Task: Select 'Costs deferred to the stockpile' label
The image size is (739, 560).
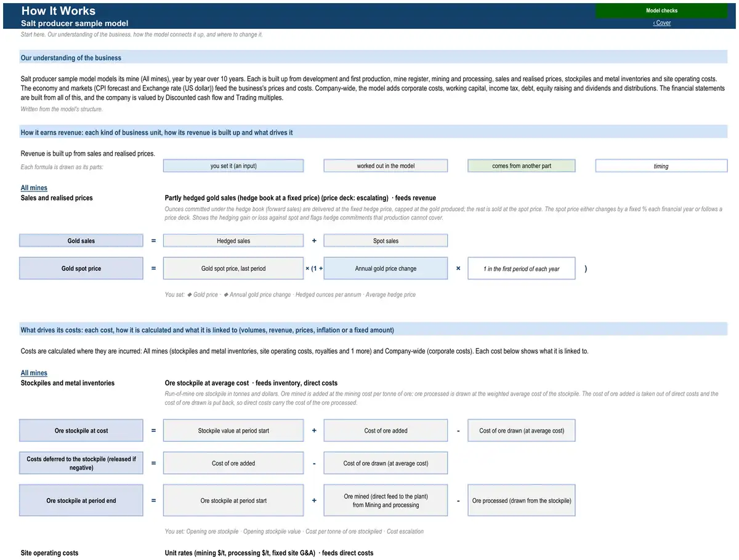Action: pos(81,463)
